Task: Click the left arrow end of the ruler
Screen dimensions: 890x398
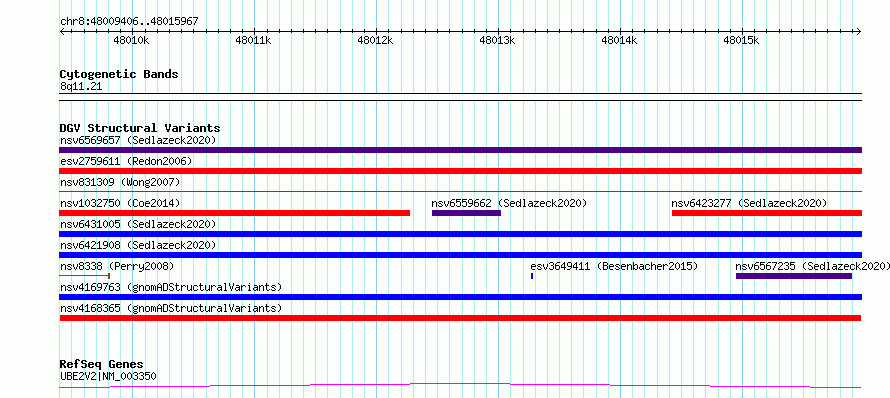Action: click(62, 31)
